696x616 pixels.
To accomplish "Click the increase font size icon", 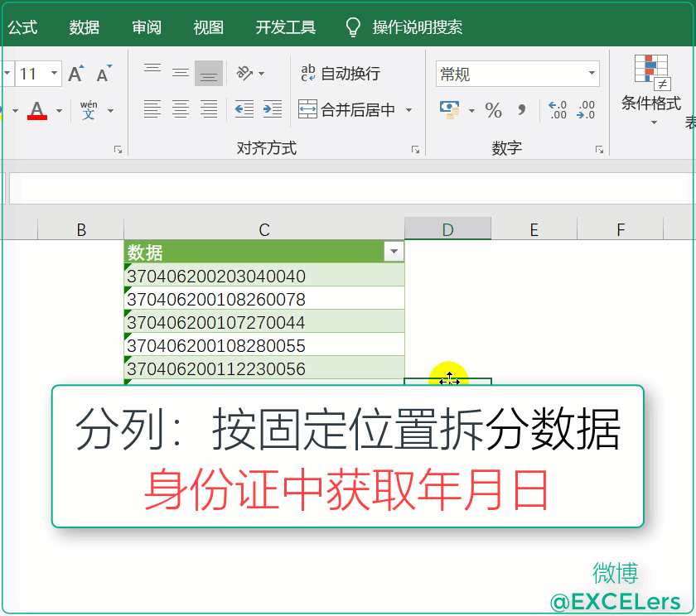I will click(x=76, y=75).
